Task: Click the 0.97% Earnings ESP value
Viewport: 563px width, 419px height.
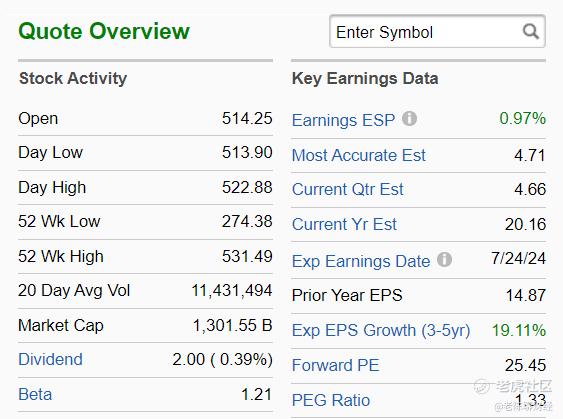Action: coord(522,118)
